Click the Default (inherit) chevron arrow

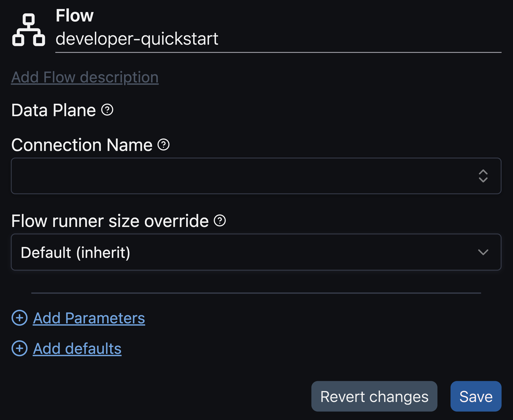(483, 252)
